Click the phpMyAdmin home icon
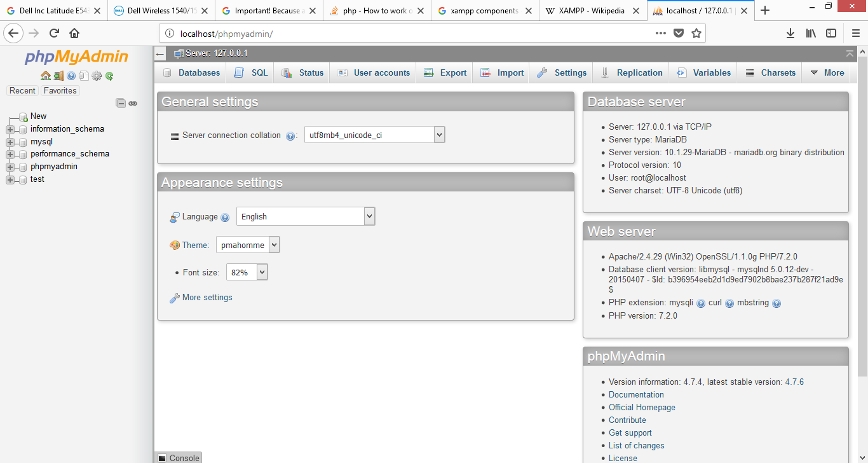The image size is (868, 463). (x=46, y=76)
